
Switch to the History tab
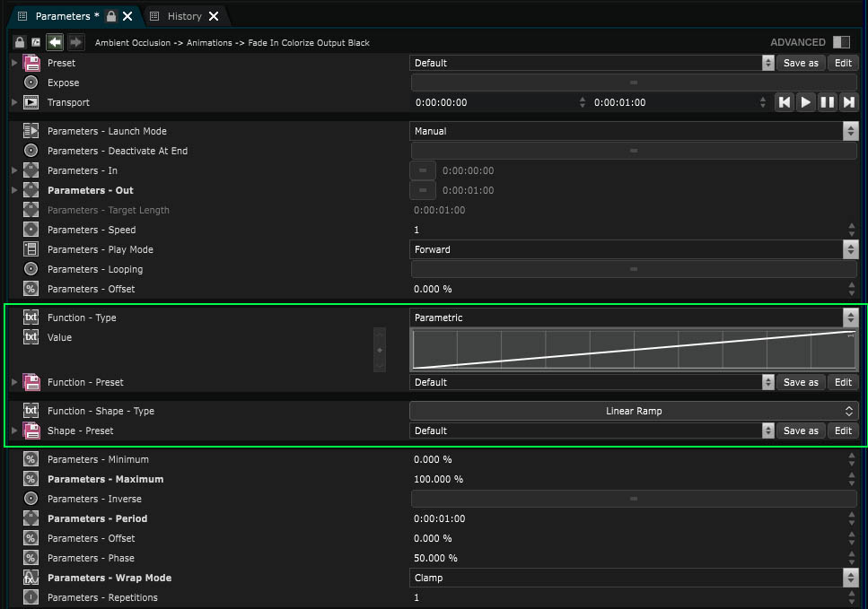(184, 16)
